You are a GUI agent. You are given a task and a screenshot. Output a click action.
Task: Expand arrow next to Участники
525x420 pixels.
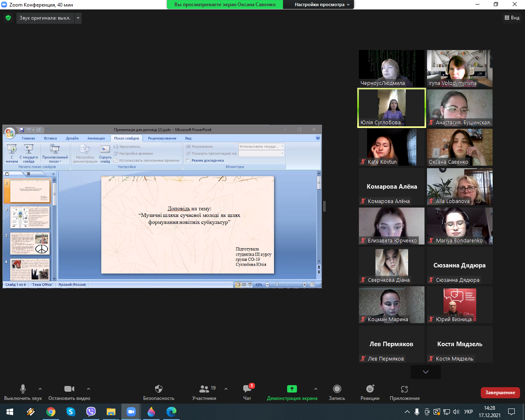tap(226, 389)
